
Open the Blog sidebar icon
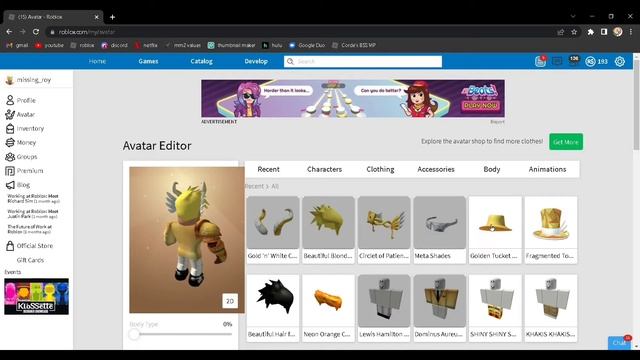pos(10,185)
